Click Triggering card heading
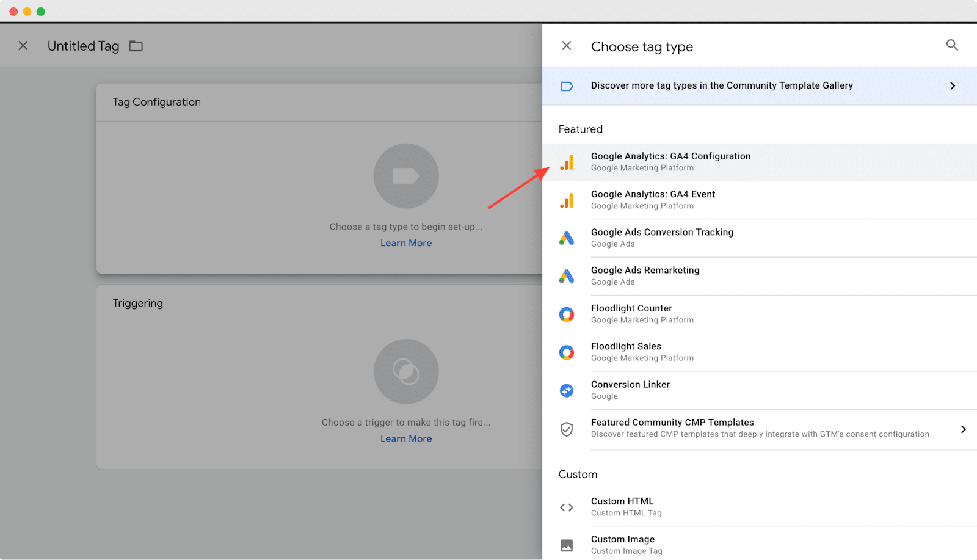977x560 pixels. click(x=137, y=303)
